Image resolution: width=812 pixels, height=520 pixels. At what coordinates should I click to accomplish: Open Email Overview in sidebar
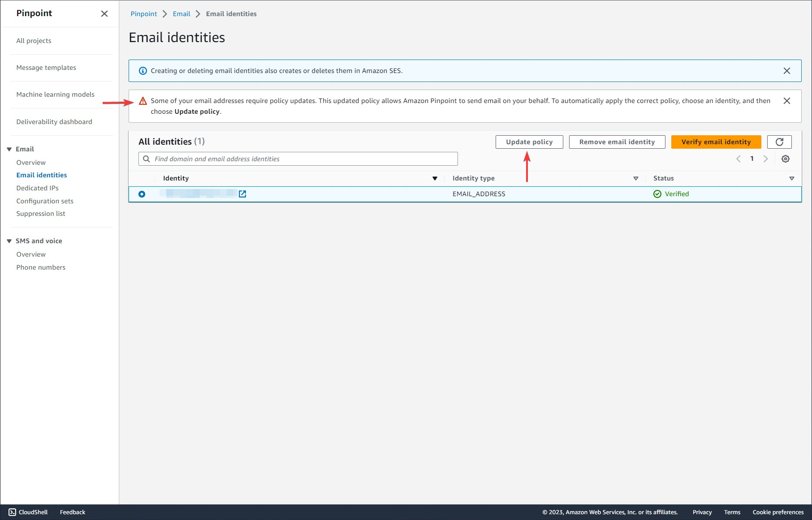tap(31, 163)
